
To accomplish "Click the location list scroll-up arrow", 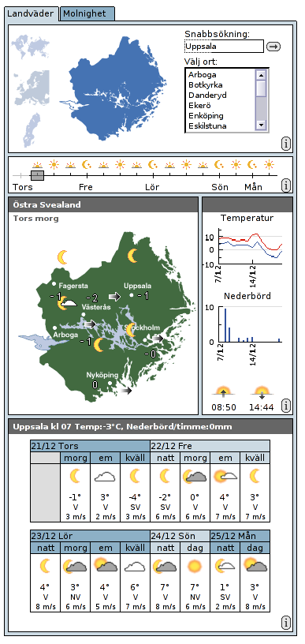I will click(261, 75).
